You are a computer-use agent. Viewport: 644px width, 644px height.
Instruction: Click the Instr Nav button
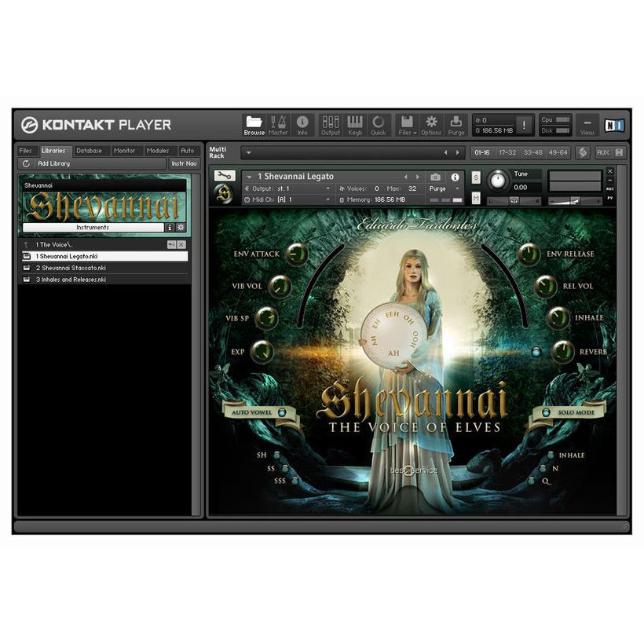pyautogui.click(x=184, y=163)
